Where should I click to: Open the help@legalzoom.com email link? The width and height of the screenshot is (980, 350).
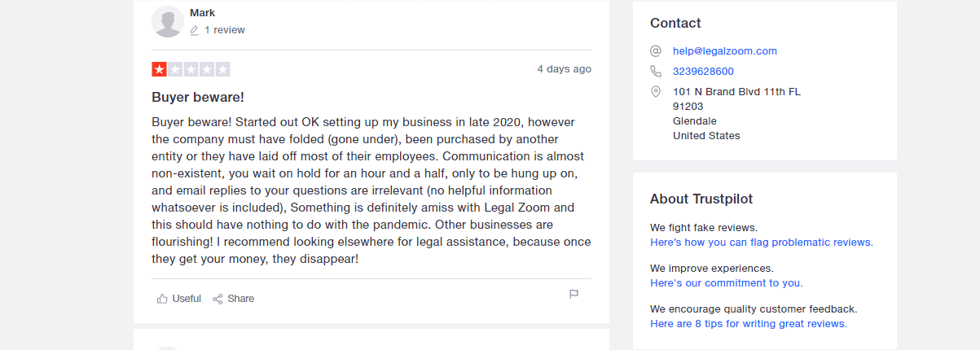pos(725,50)
